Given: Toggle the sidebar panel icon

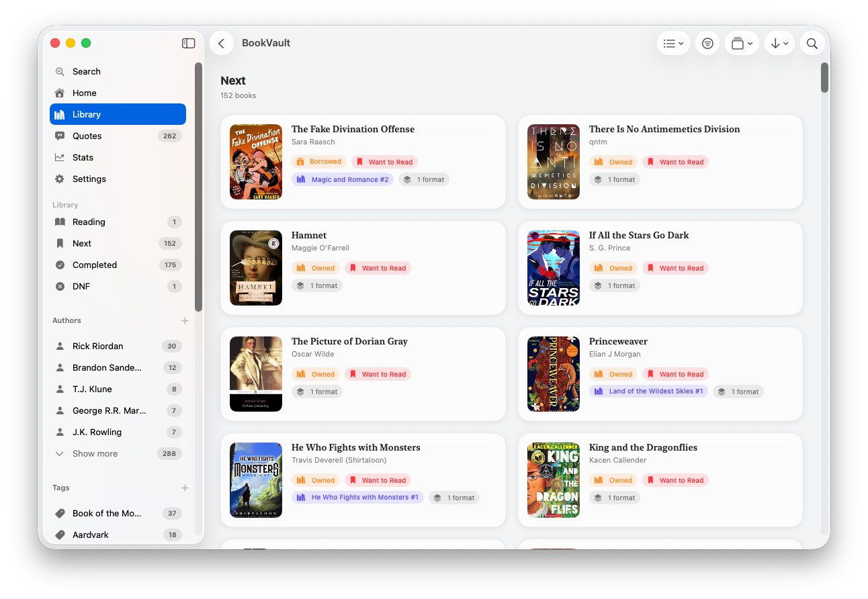Looking at the screenshot, I should pyautogui.click(x=189, y=43).
